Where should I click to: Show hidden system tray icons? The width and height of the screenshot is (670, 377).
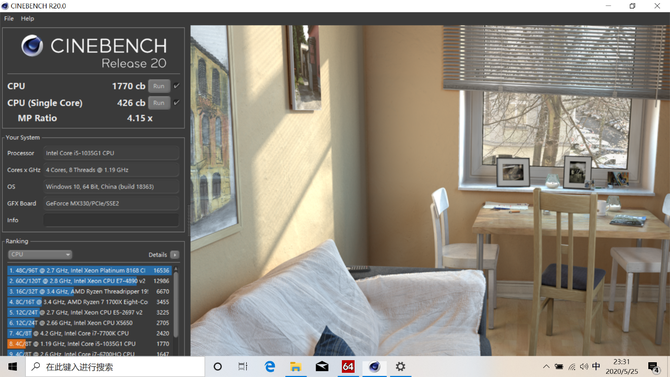(546, 366)
